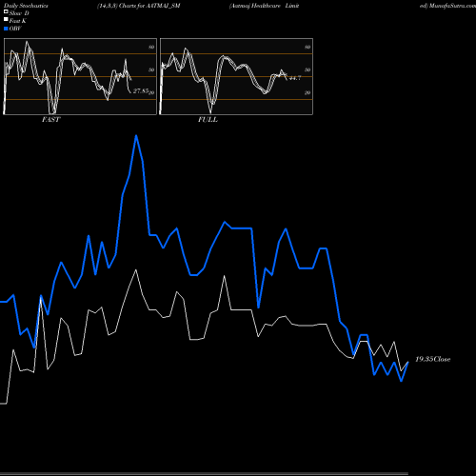Click the Fast K legend color swatch
The width and height of the screenshot is (476, 476).
(x=6, y=19)
